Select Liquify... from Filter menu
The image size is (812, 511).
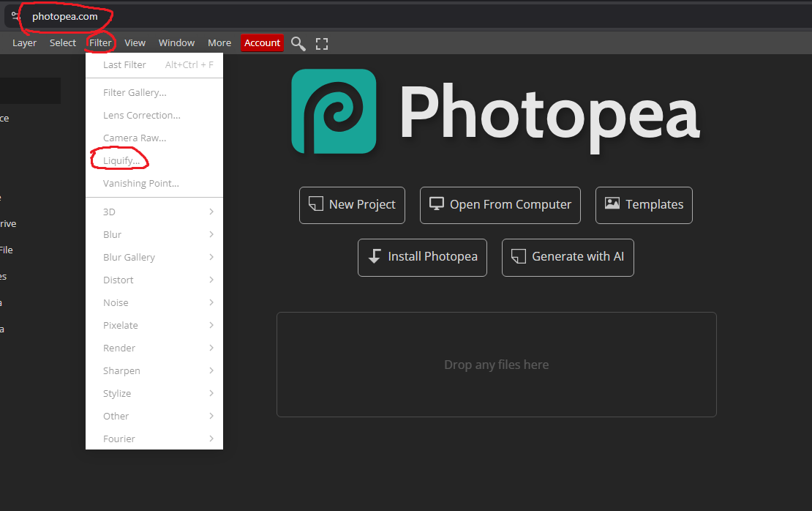(154, 160)
